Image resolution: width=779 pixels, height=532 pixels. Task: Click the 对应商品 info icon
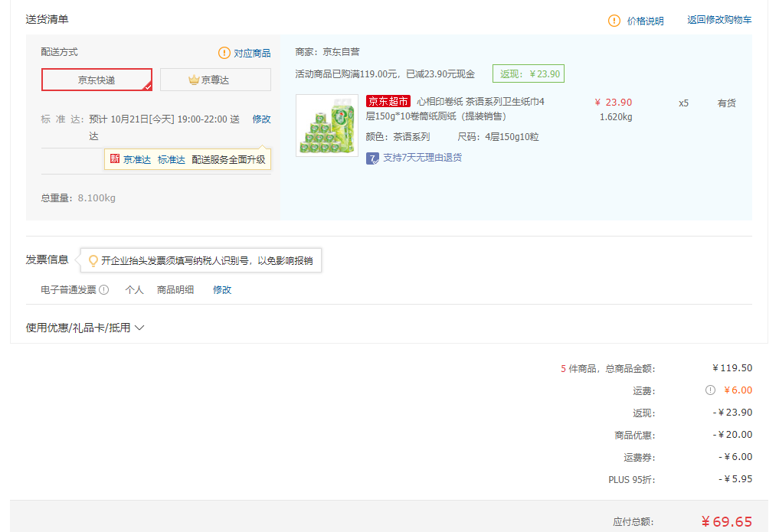(224, 53)
